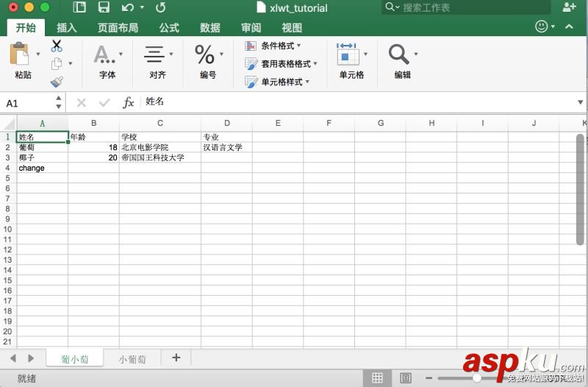The width and height of the screenshot is (588, 387).
Task: Open the 单元格样式 dropdown
Action: [x=277, y=82]
